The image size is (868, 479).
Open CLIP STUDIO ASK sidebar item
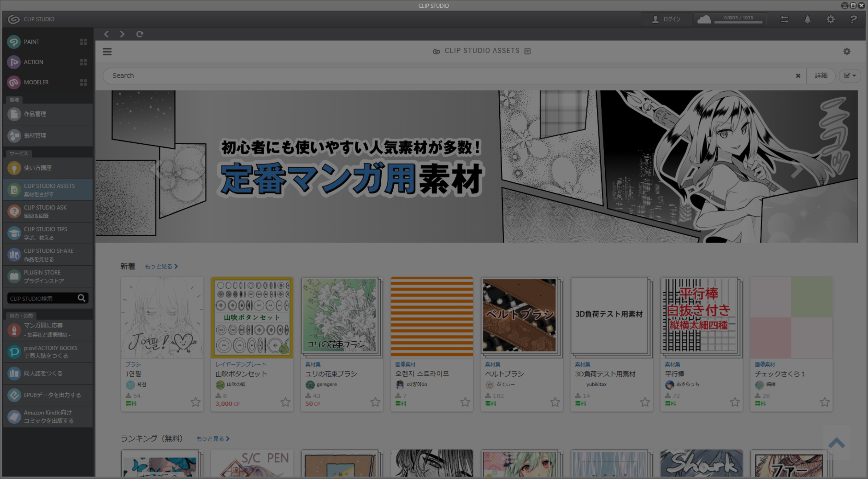tap(48, 212)
